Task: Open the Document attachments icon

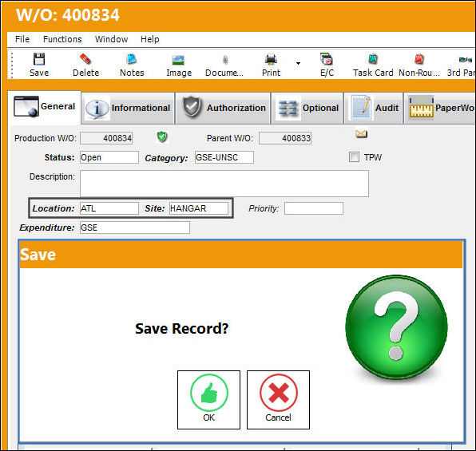Action: pyautogui.click(x=224, y=65)
